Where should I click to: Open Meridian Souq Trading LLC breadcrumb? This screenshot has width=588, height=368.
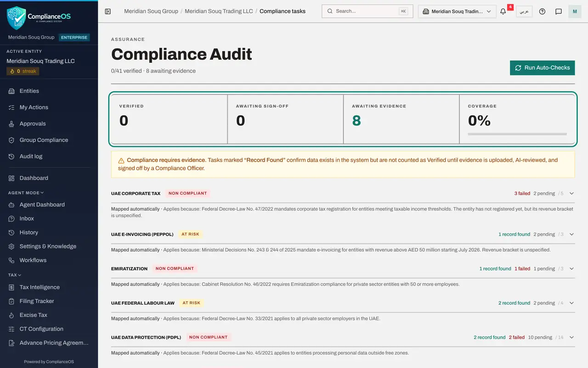(x=219, y=11)
